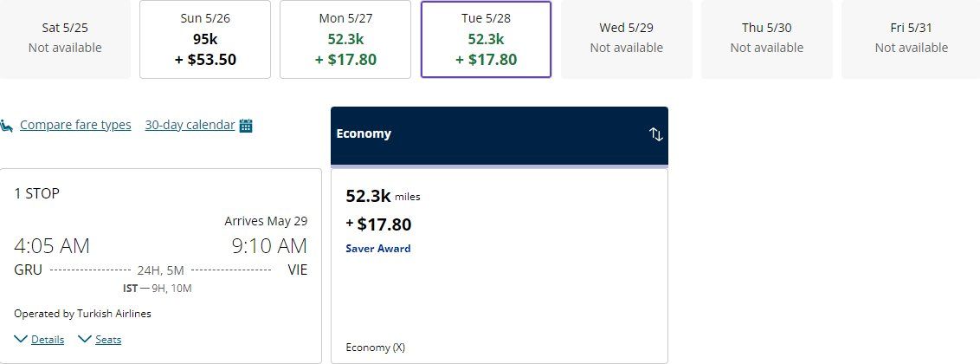980x364 pixels.
Task: Click the Fri 5/31 unavailable date
Action: [911, 38]
